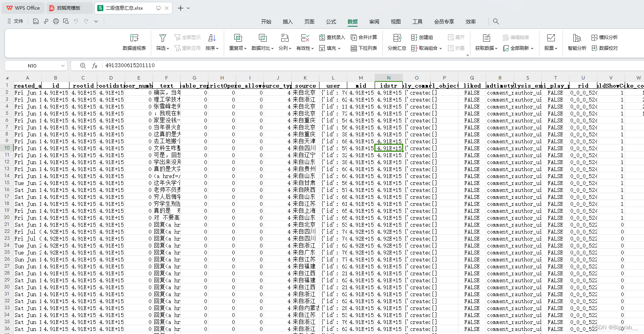The image size is (644, 334).
Task: Click cell '来自天津' in row 9
Action: point(305,141)
